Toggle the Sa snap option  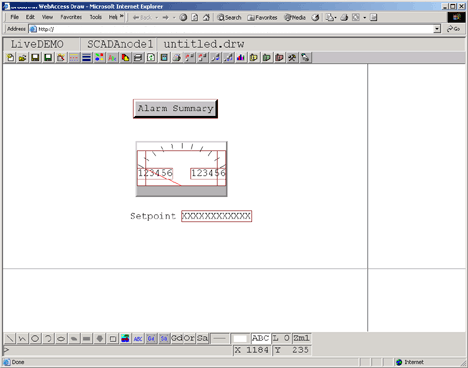click(x=202, y=338)
